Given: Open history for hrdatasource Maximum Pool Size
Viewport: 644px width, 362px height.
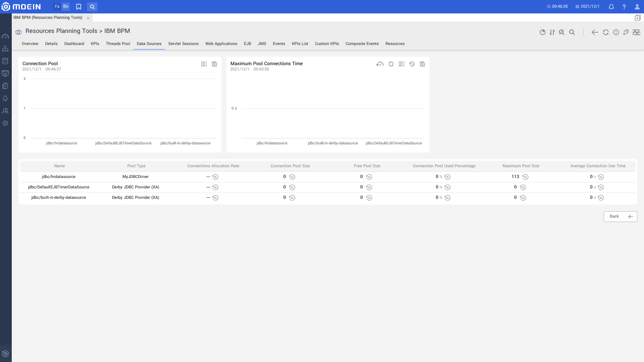Looking at the screenshot, I should [x=525, y=177].
